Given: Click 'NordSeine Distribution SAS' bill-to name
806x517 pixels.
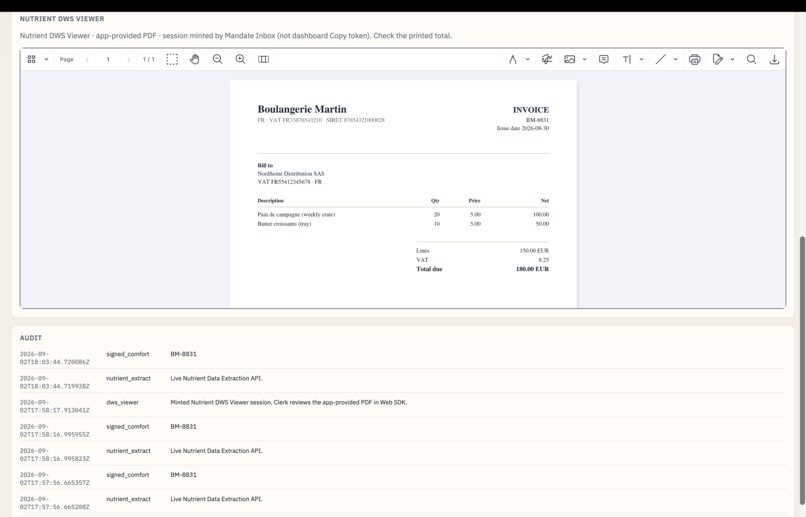Looking at the screenshot, I should 291,174.
